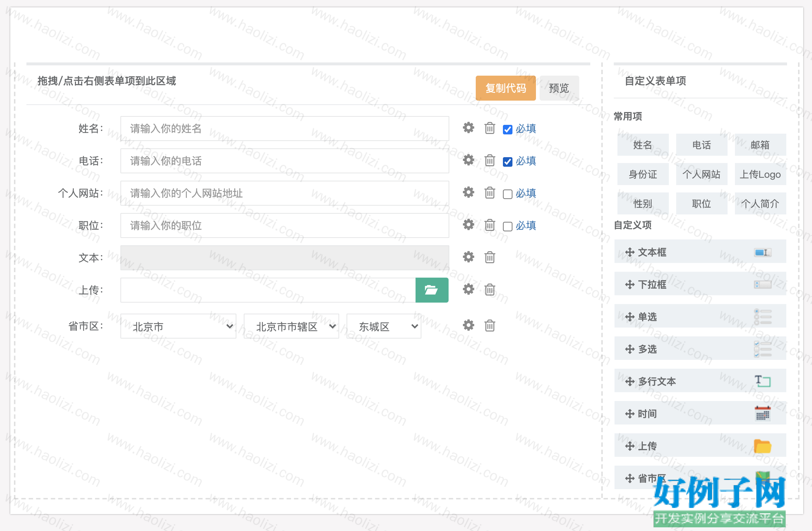The width and height of the screenshot is (812, 531).
Task: Click the 电话 input field
Action: point(285,161)
